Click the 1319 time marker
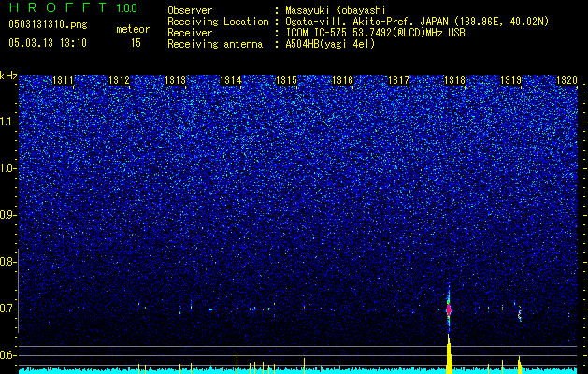588x374 pixels. [x=510, y=80]
